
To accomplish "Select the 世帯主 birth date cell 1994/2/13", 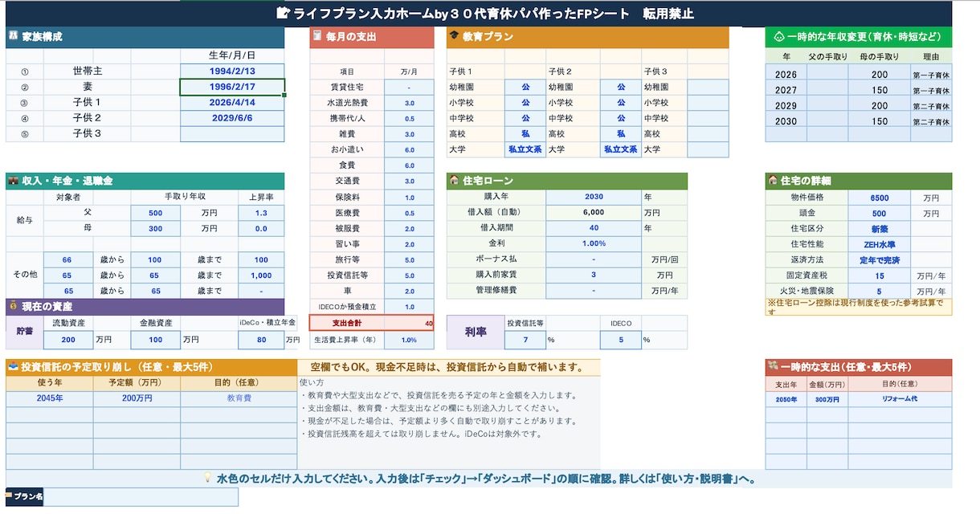I will [231, 71].
